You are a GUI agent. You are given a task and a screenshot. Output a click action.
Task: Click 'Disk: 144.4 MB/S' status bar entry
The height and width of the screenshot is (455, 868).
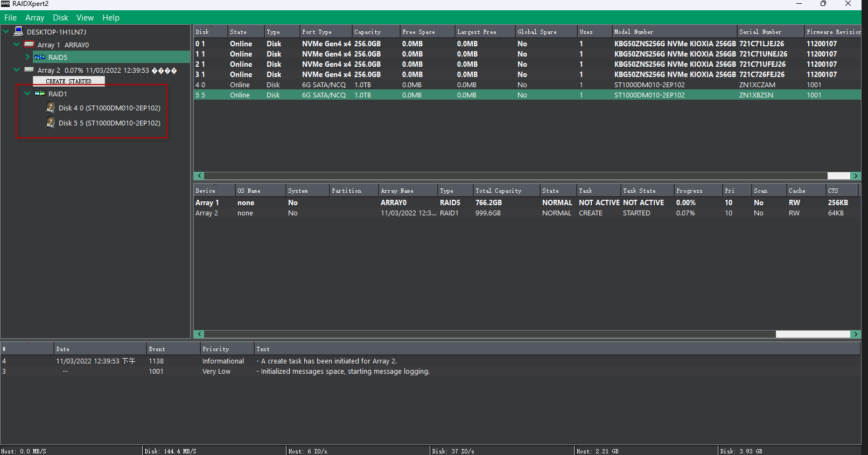tap(214, 451)
